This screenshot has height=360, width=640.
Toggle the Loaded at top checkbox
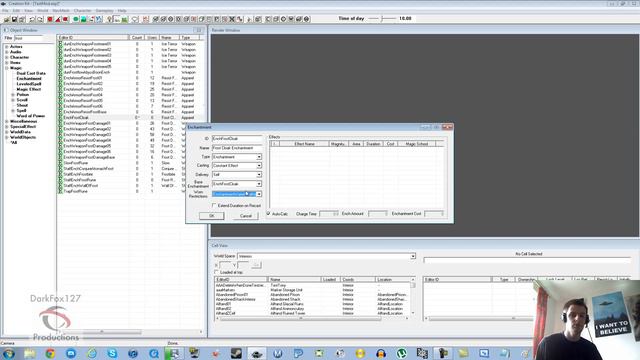coord(216,272)
